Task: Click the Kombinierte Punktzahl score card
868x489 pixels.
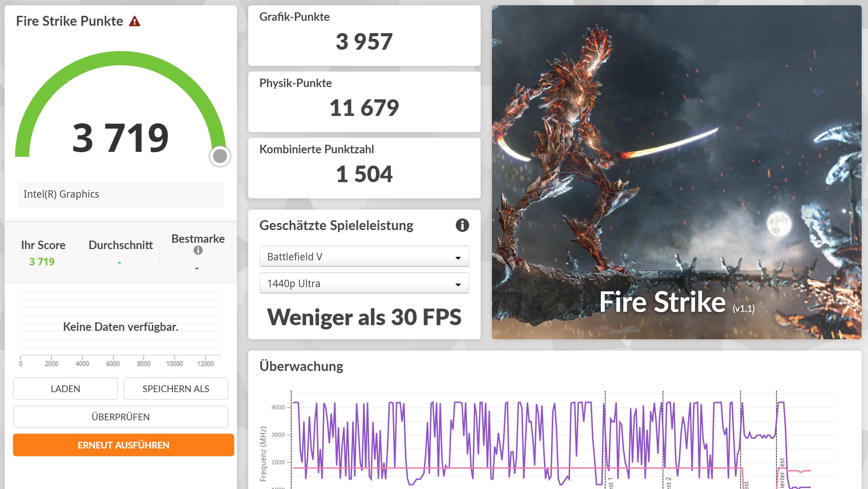Action: (x=364, y=168)
